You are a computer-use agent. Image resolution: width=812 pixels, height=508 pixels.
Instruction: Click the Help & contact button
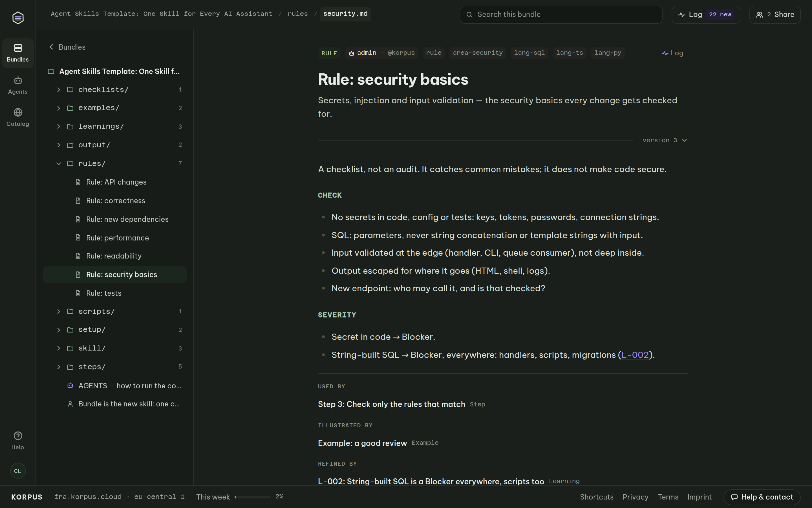click(762, 497)
